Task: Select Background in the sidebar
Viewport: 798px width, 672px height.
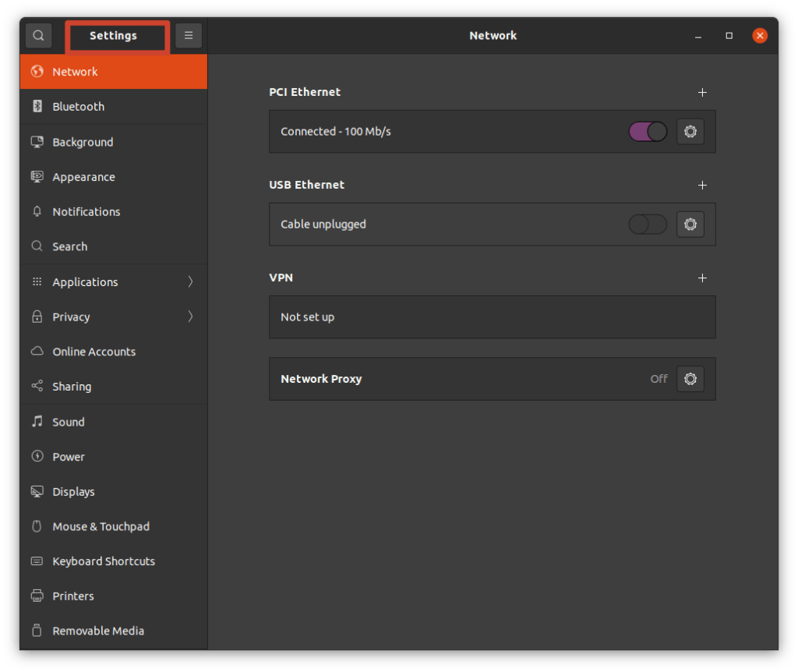Action: 81,141
